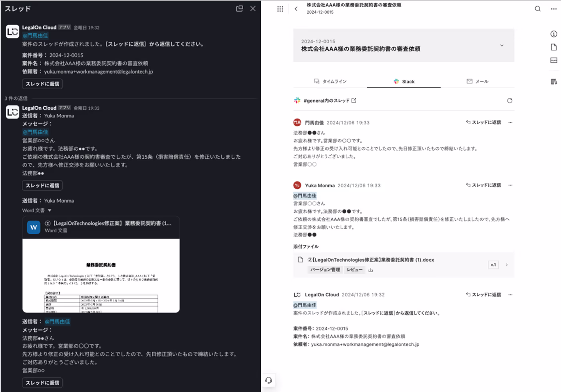The width and height of the screenshot is (561, 392).
Task: Click the back arrow beside case title
Action: [x=296, y=9]
